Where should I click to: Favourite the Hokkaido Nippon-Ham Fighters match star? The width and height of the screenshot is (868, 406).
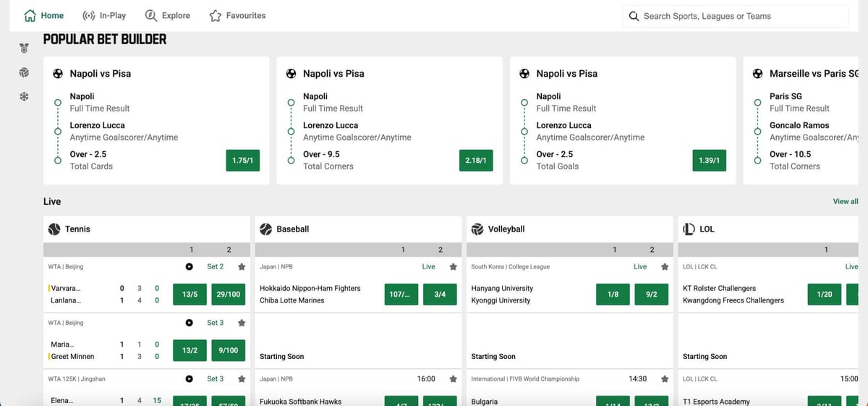click(454, 266)
